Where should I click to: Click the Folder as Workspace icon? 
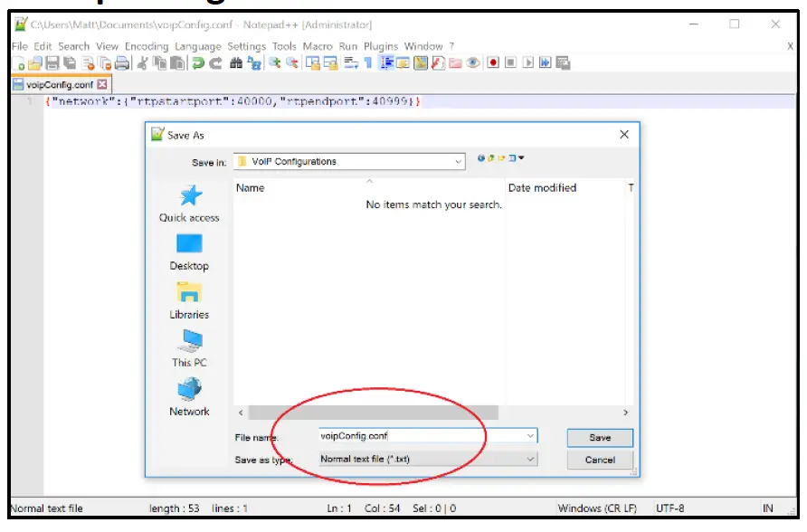tap(455, 63)
